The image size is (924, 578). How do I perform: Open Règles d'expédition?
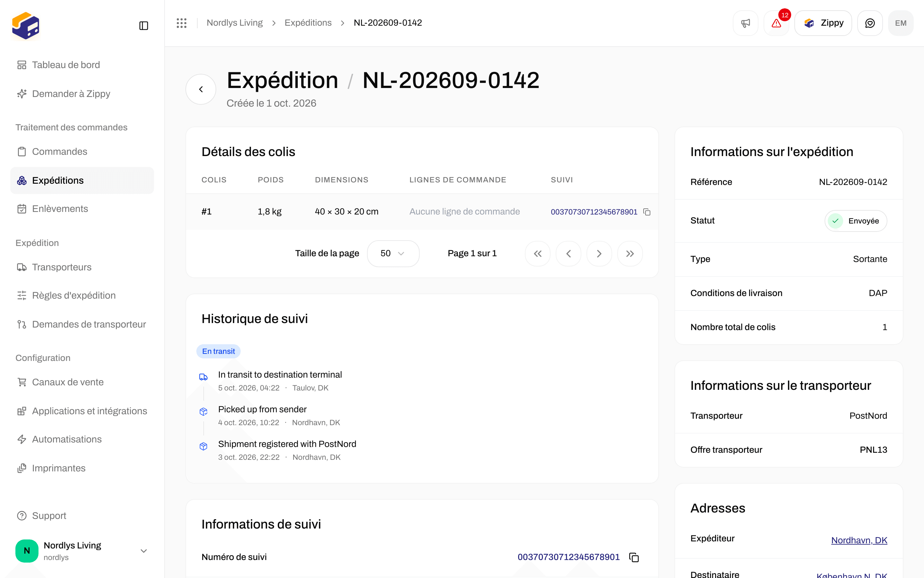click(x=82, y=295)
